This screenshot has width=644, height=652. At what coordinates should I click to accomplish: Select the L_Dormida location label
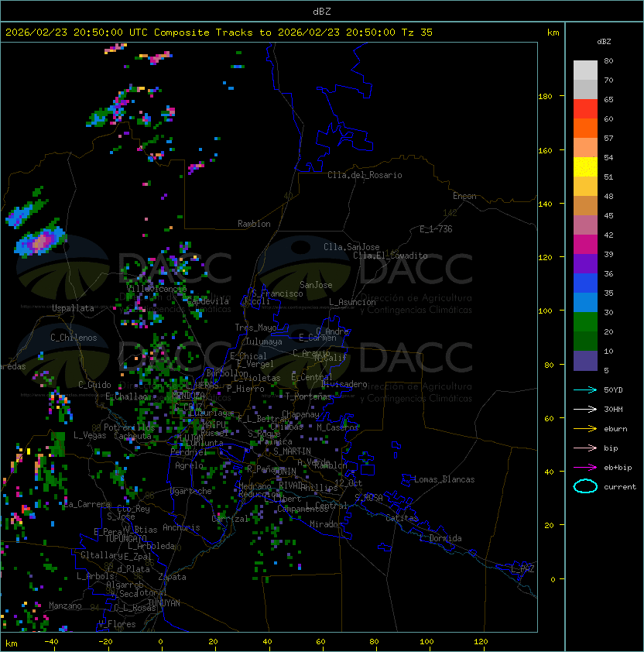pos(440,538)
